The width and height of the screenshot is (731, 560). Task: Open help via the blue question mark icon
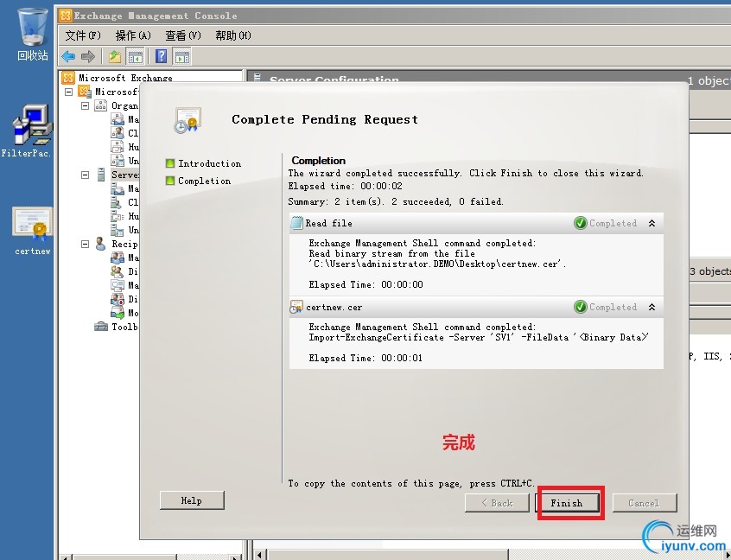click(x=161, y=57)
